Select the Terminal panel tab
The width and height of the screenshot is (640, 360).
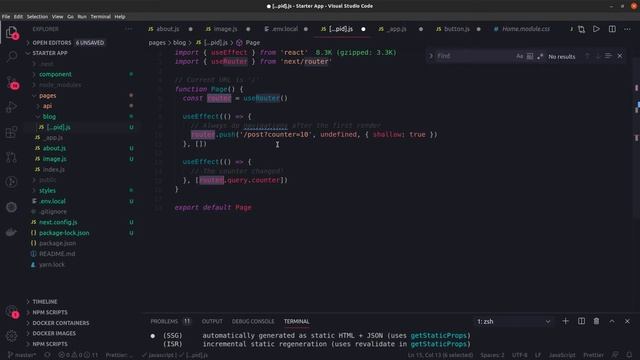(296, 321)
